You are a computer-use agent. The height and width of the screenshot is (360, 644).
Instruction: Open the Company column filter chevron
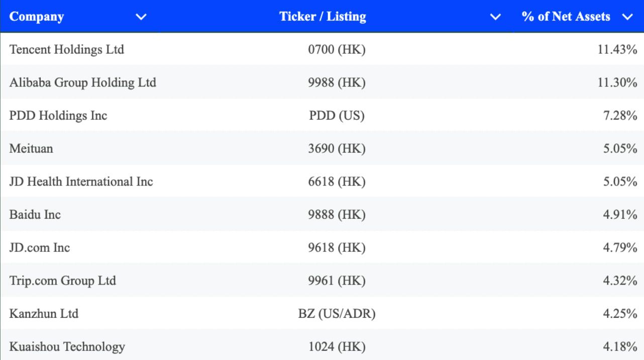(141, 17)
